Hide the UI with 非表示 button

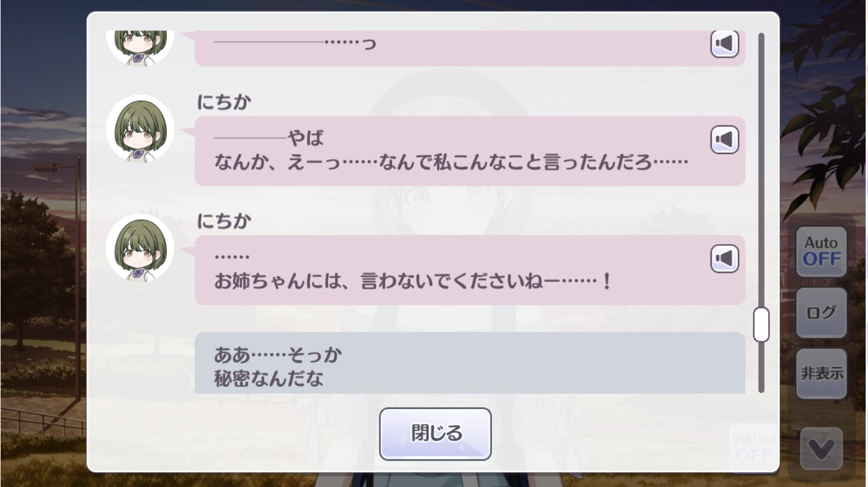[x=822, y=373]
